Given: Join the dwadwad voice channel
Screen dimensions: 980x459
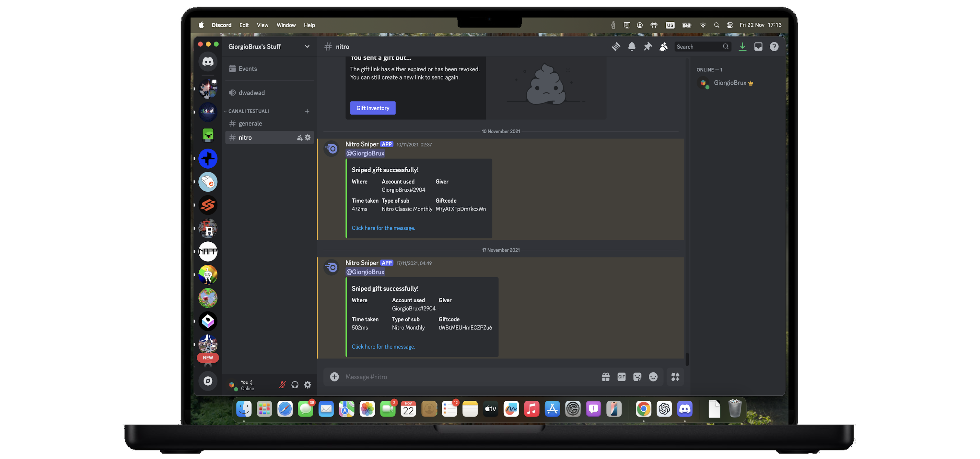Looking at the screenshot, I should click(270, 92).
